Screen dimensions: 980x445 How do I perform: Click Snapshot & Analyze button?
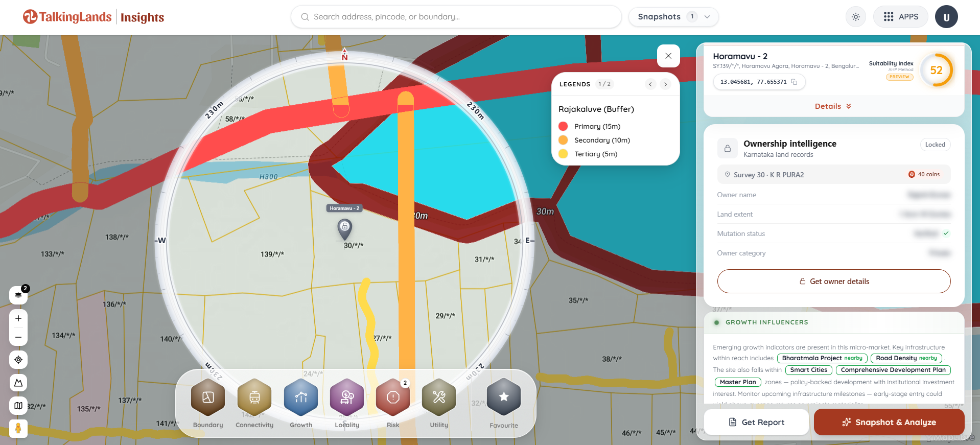coord(889,422)
